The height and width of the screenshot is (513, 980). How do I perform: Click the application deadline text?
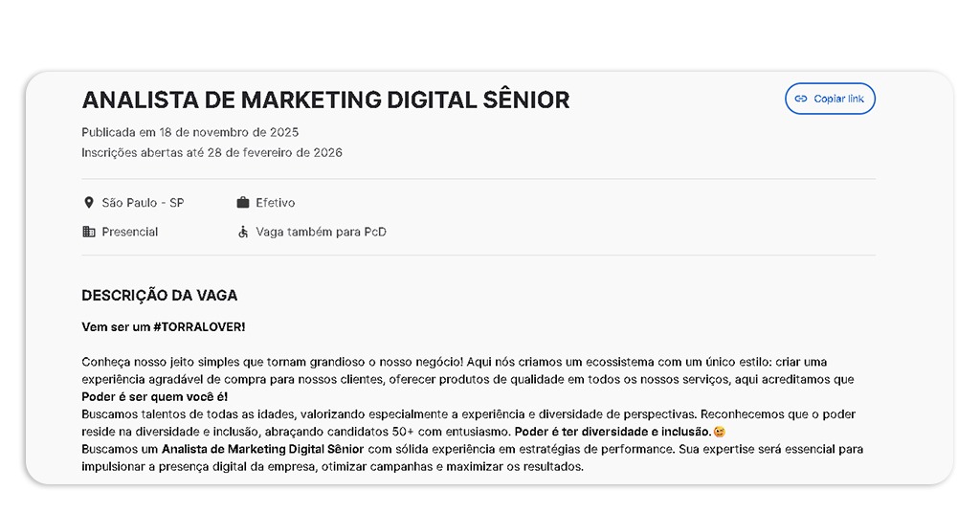tap(212, 152)
